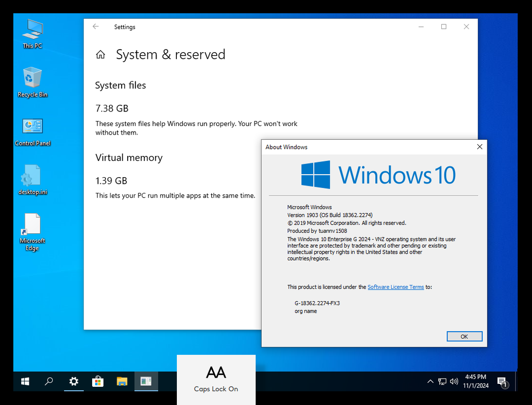Click the Version 1903 build line
The width and height of the screenshot is (532, 405).
coord(330,215)
